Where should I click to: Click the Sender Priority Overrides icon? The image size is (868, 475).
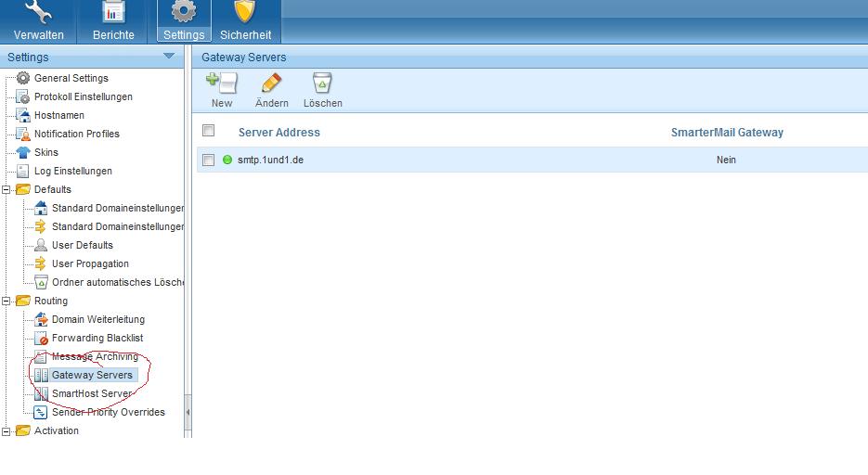click(41, 412)
